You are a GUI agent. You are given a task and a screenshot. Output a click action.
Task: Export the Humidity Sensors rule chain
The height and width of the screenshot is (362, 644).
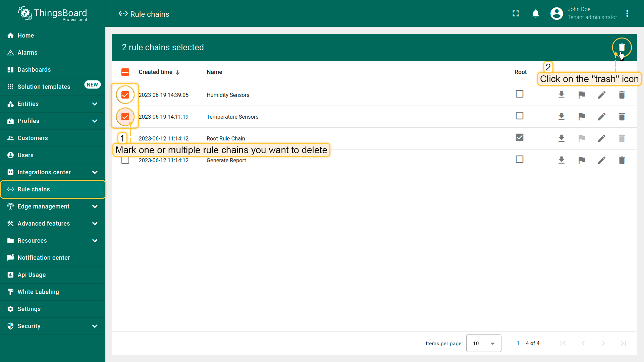tap(561, 95)
